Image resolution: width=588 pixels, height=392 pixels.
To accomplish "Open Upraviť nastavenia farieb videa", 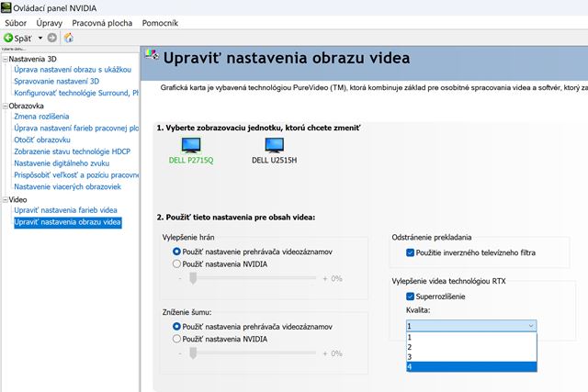I will coord(65,210).
